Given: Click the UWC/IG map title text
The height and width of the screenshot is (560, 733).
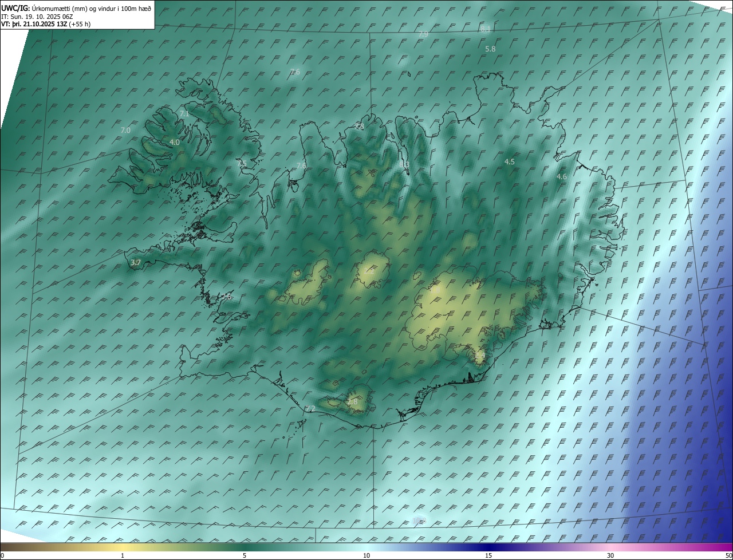Looking at the screenshot, I should [x=76, y=7].
